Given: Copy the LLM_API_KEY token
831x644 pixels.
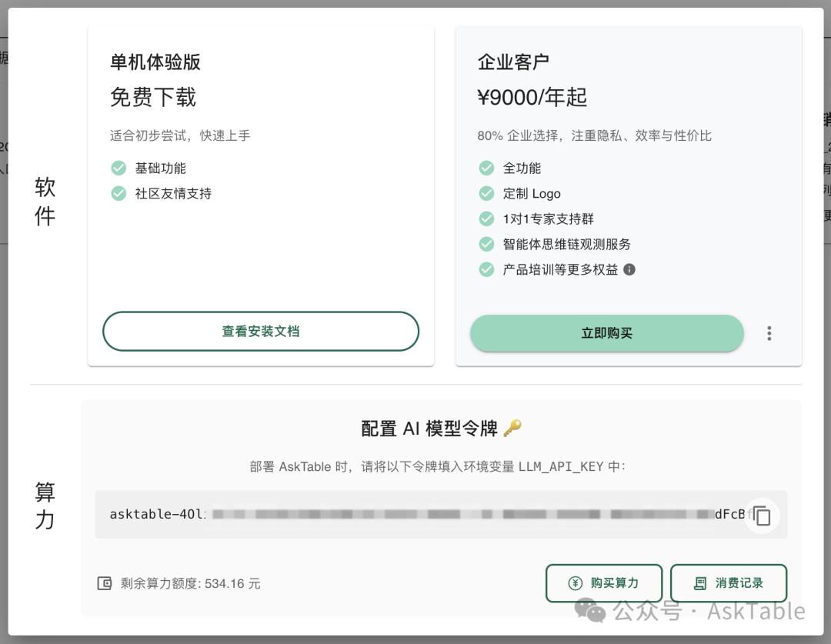Looking at the screenshot, I should click(762, 516).
